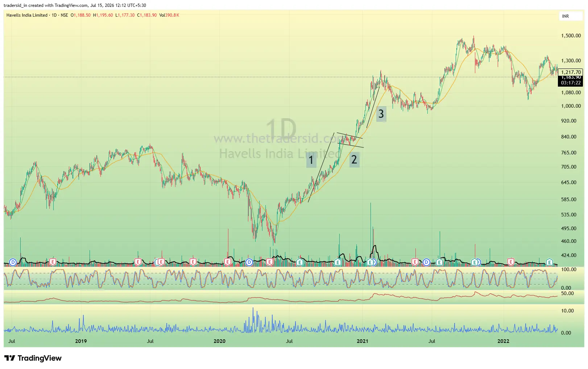Click the 585.00 price axis label

pyautogui.click(x=569, y=199)
